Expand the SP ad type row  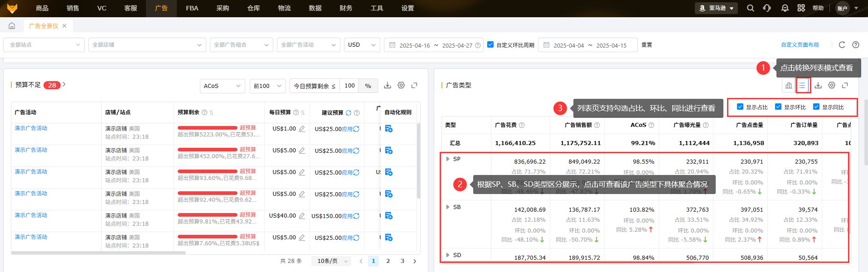click(x=448, y=159)
